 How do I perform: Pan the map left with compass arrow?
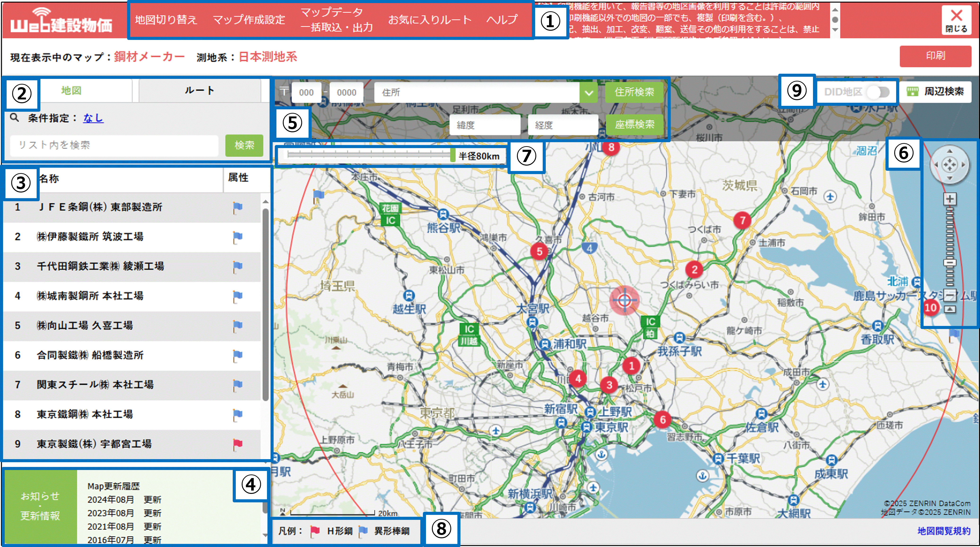point(936,165)
